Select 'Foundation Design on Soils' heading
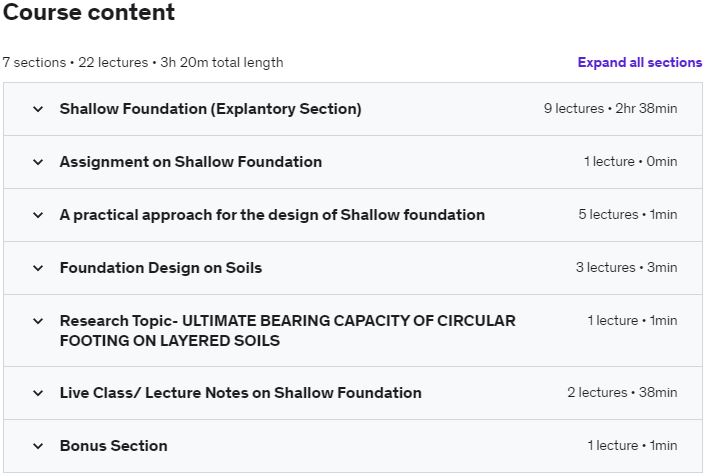Screen dimensions: 706x476 pos(160,268)
